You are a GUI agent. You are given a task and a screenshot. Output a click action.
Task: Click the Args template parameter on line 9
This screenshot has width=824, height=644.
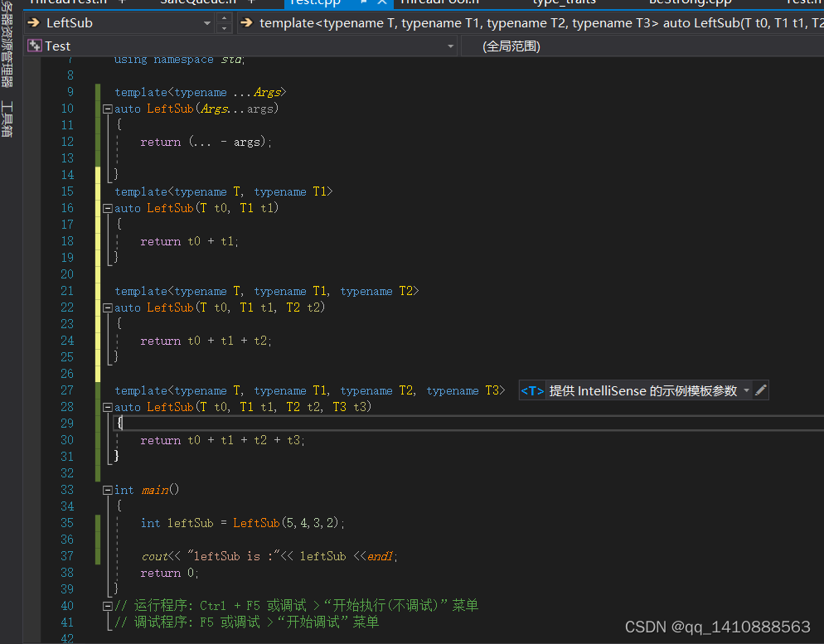pos(268,93)
